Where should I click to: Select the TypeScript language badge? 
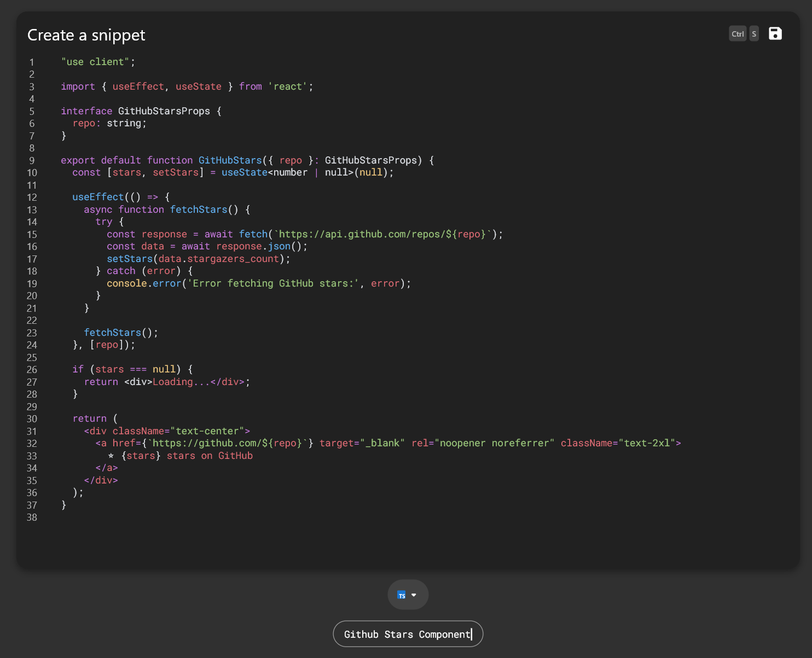401,595
